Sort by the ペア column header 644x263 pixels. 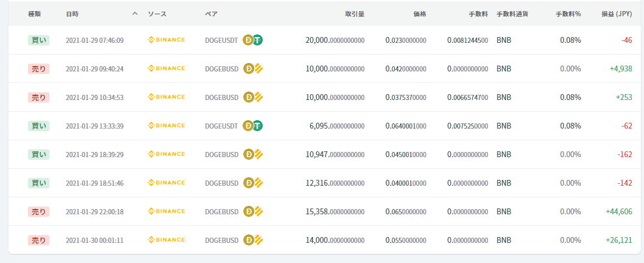[x=211, y=14]
